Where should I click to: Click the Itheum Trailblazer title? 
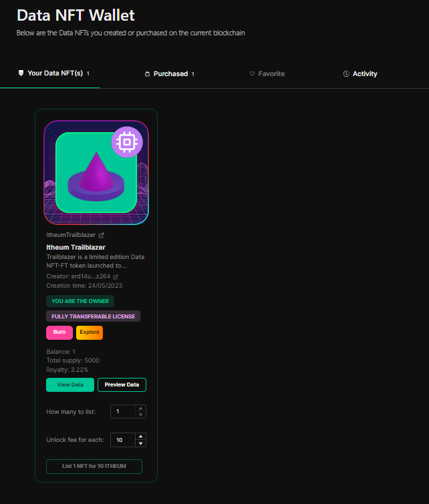pos(76,247)
